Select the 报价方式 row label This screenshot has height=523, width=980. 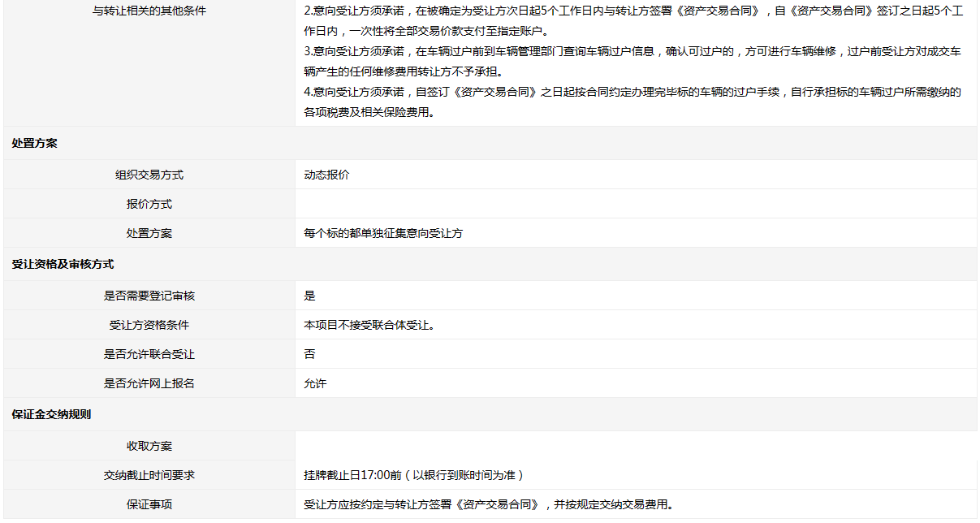(149, 204)
